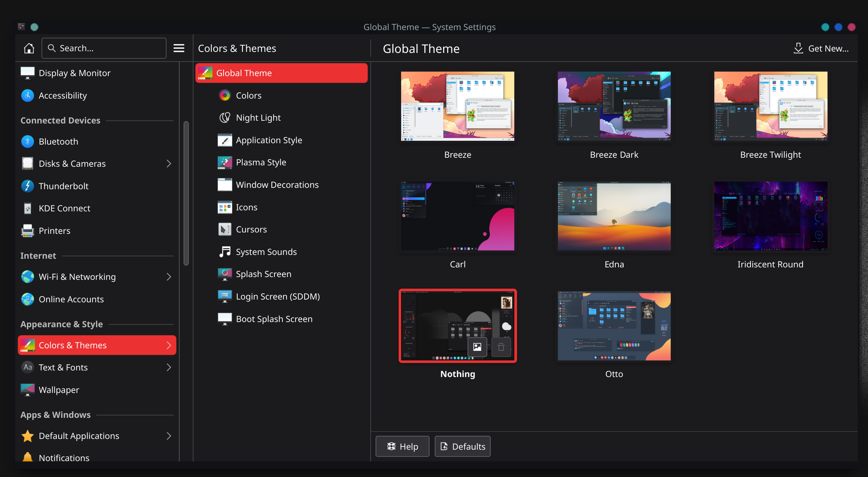This screenshot has height=477, width=868.
Task: Click the Colors & Themes chevron arrow
Action: tap(169, 345)
